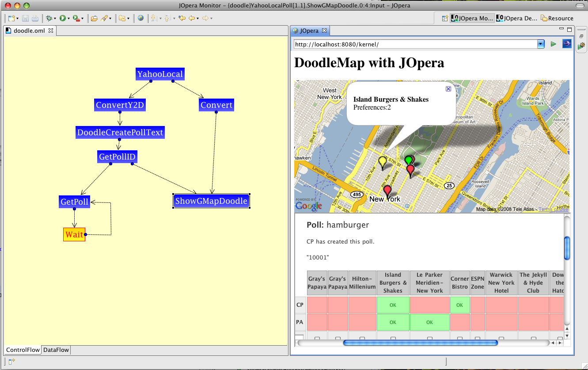
Task: Navigate forward with yellow right arrow
Action: 205,18
